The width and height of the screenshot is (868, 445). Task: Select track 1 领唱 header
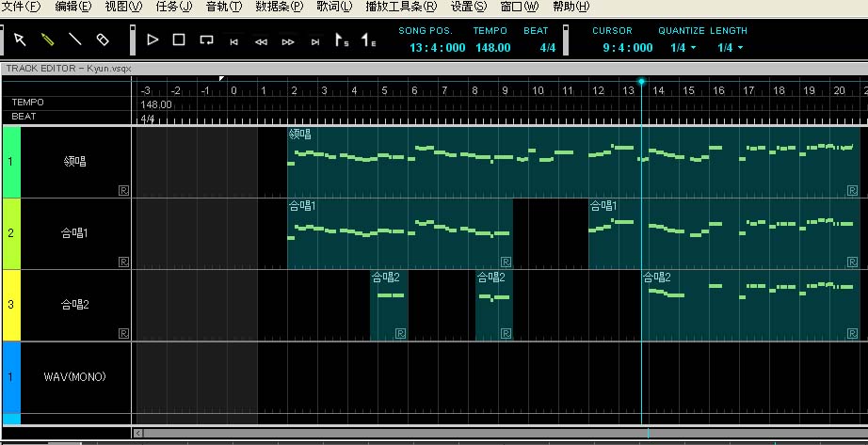pos(74,162)
